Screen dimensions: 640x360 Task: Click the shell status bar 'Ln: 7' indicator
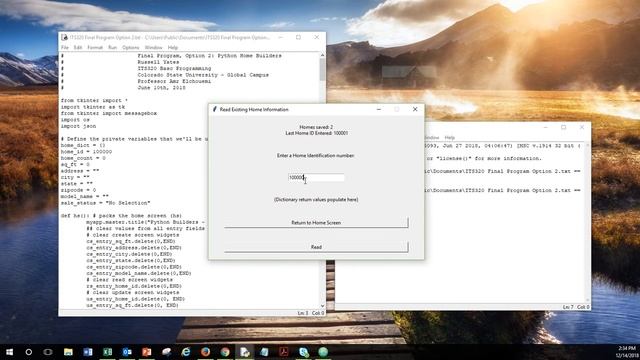pyautogui.click(x=568, y=307)
